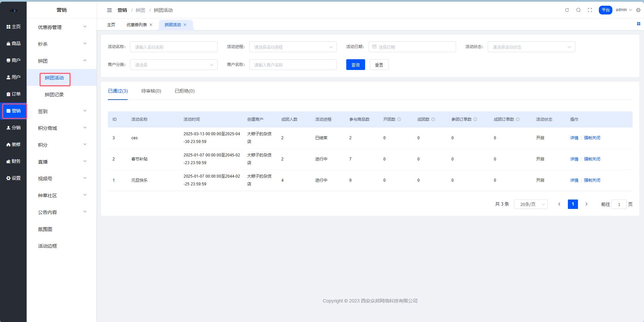Screen dimensions: 644x322
Task: Open 订单 in the left navigation
Action: point(13,94)
